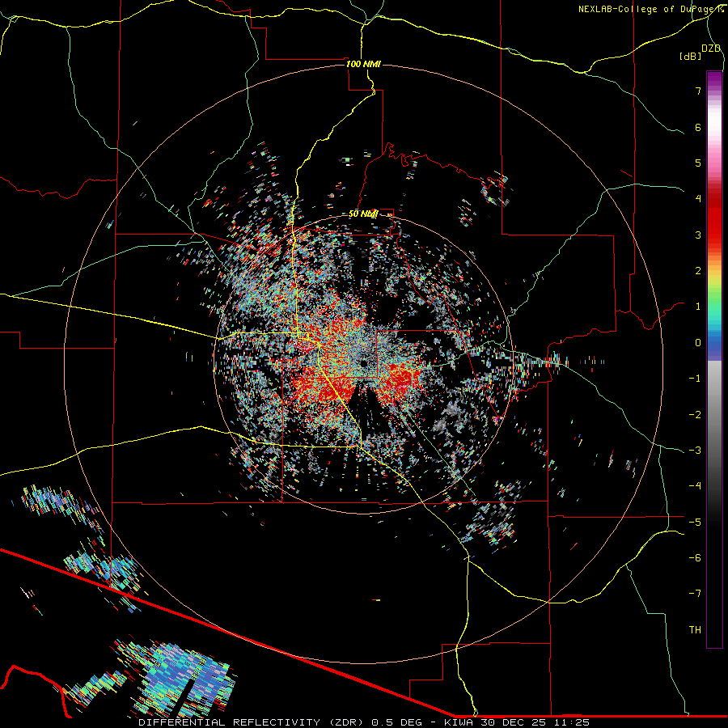Click the "1" value on color scale
The width and height of the screenshot is (728, 728).
(698, 307)
